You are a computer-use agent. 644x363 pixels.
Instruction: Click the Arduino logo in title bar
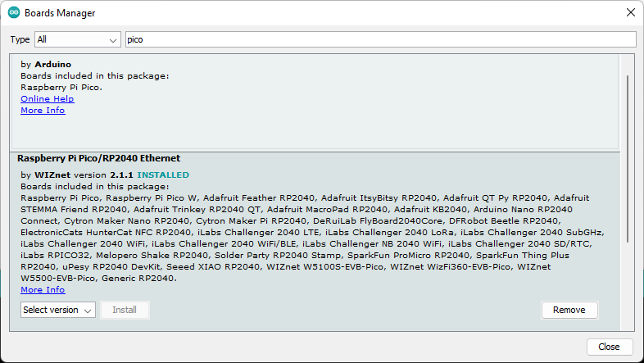click(14, 13)
